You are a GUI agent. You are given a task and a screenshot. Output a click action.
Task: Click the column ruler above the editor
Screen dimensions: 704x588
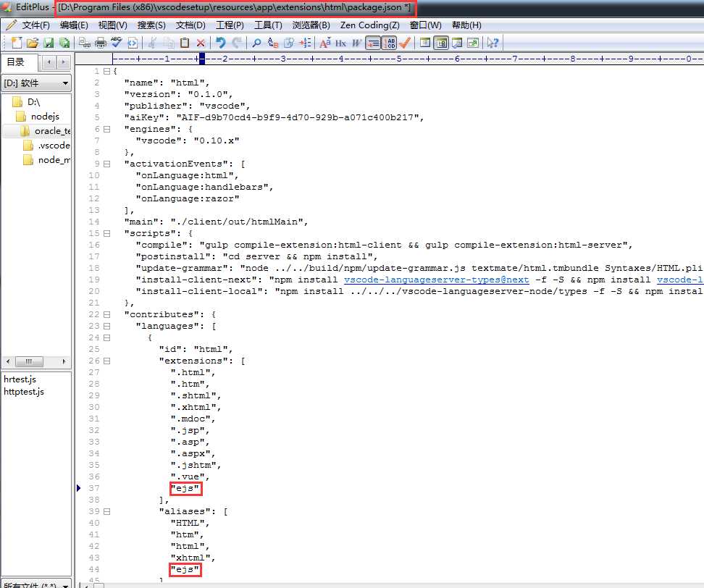coord(408,59)
